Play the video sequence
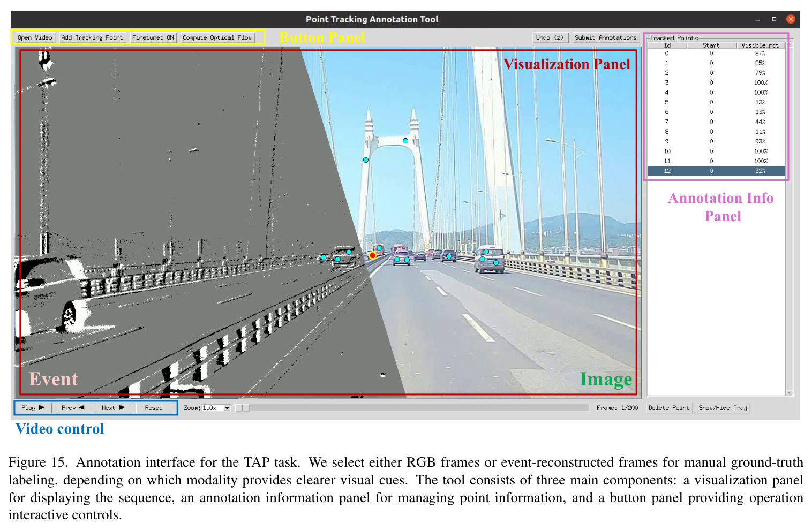Image resolution: width=812 pixels, height=531 pixels. click(33, 408)
